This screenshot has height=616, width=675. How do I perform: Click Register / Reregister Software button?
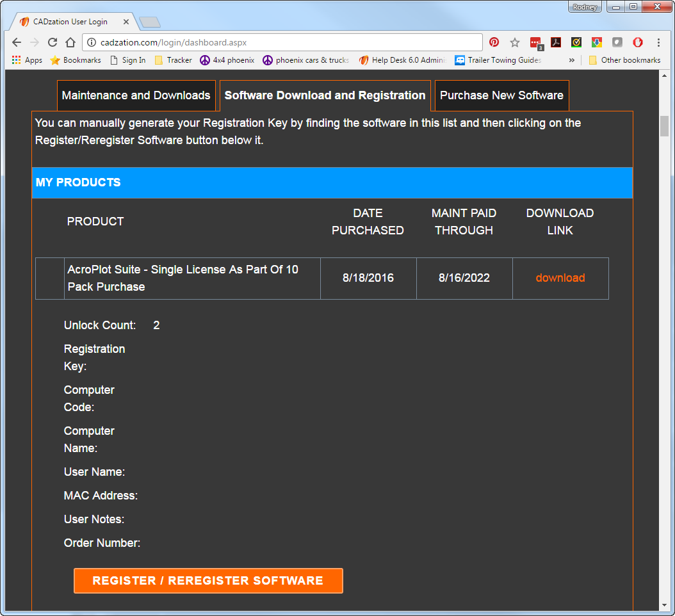click(208, 580)
